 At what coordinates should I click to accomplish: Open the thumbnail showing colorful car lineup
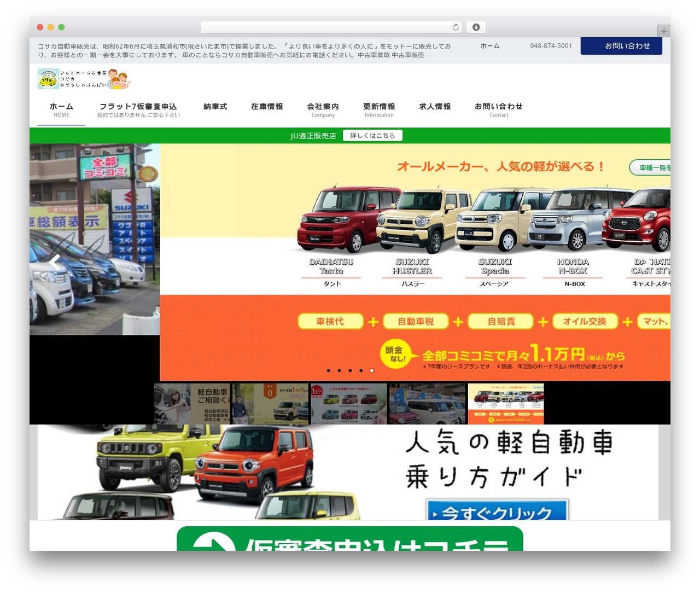[349, 404]
